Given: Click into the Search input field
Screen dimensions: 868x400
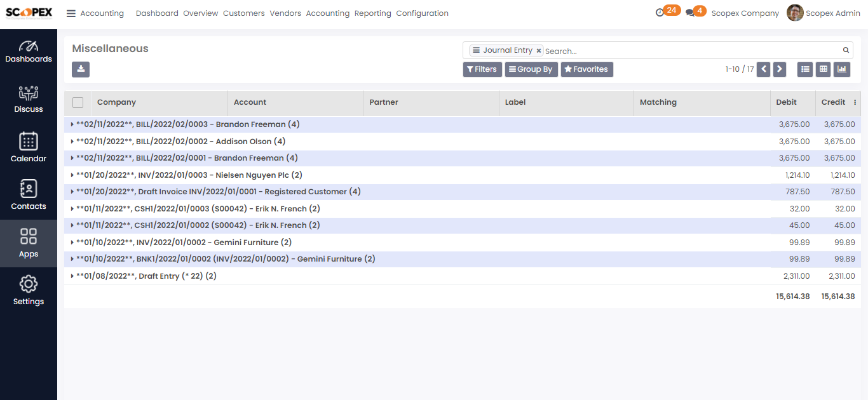Looking at the screenshot, I should [x=691, y=51].
